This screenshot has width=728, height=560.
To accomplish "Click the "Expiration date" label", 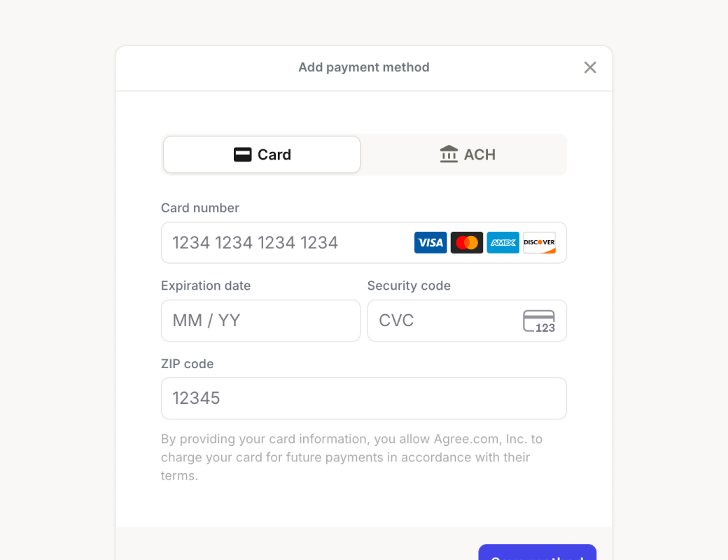I will point(206,286).
